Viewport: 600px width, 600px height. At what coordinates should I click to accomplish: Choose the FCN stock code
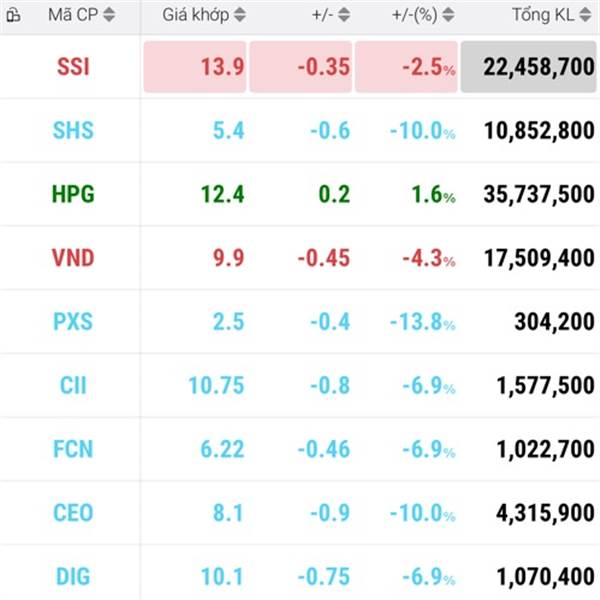(x=72, y=449)
